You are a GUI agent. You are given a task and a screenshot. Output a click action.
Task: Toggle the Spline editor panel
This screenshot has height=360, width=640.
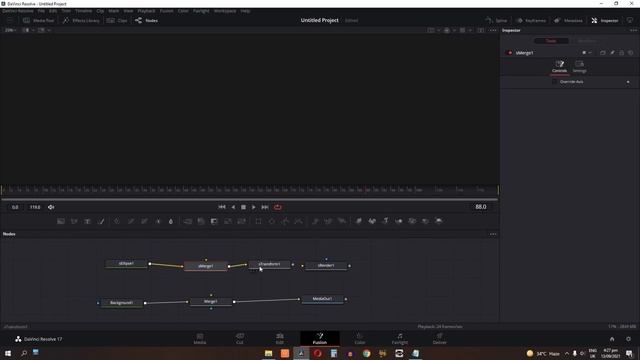(496, 20)
